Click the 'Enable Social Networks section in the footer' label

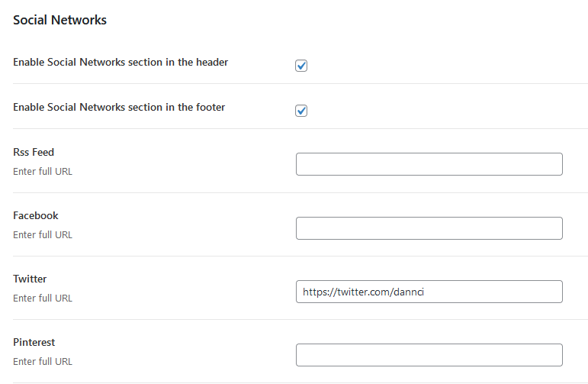pos(119,107)
